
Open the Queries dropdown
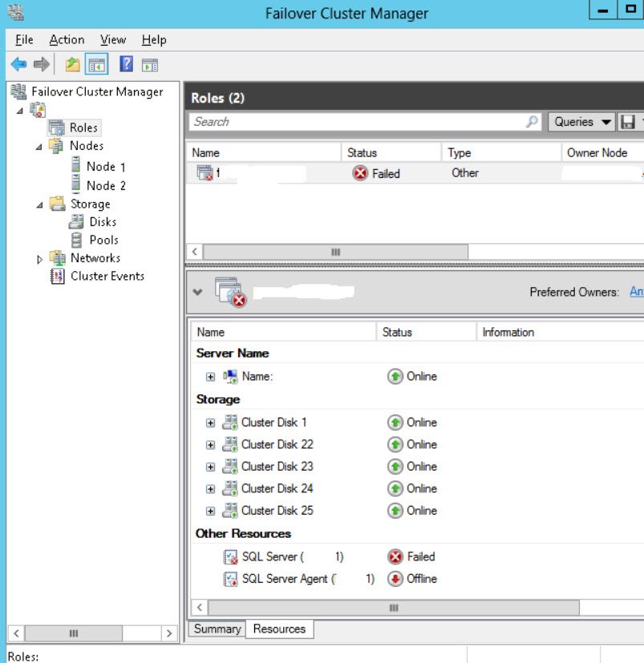[581, 122]
